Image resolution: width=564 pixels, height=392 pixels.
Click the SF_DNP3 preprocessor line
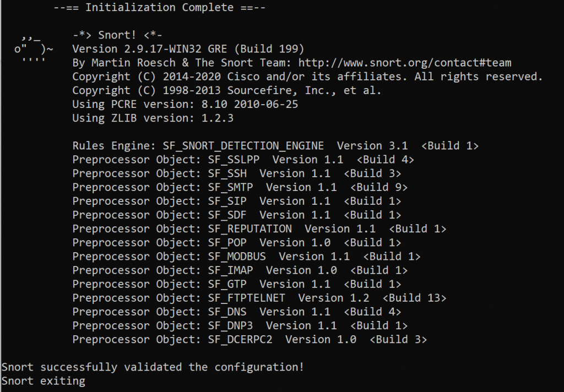pos(240,325)
